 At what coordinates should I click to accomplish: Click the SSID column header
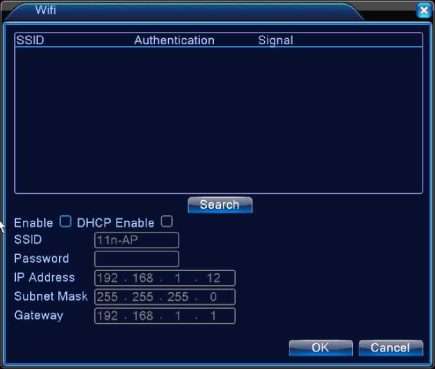click(30, 40)
